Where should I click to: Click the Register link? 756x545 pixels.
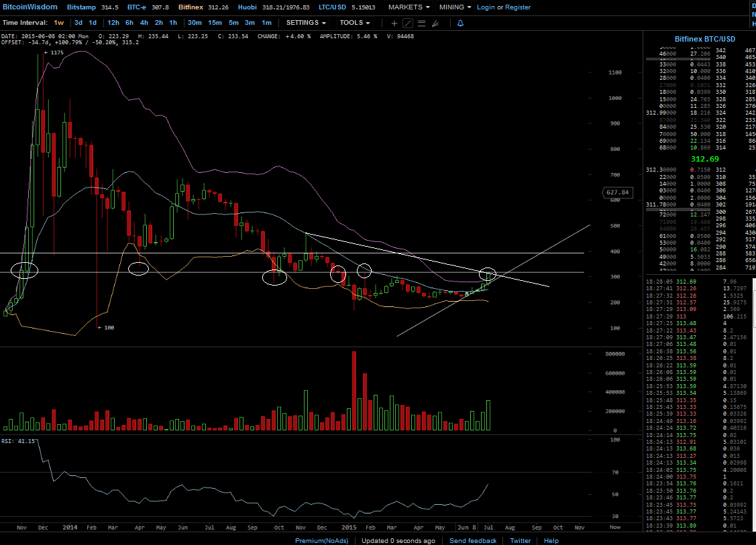(518, 7)
